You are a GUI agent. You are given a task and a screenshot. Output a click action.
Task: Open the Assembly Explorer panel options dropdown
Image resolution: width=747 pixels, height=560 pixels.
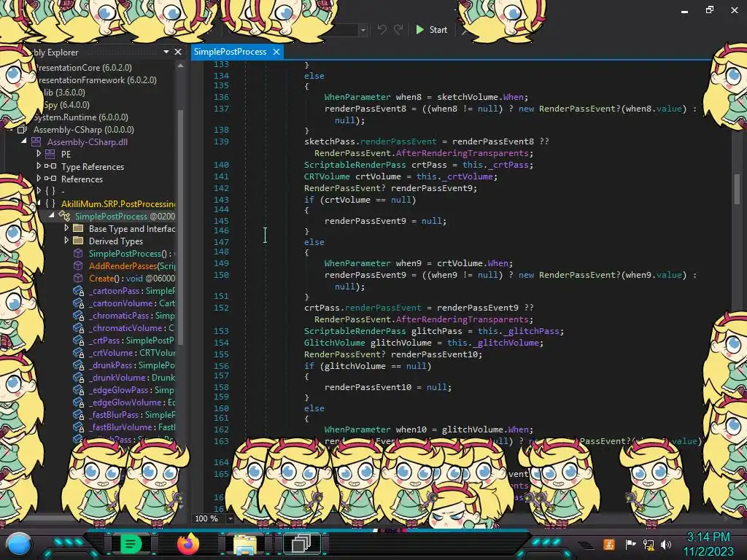point(166,52)
